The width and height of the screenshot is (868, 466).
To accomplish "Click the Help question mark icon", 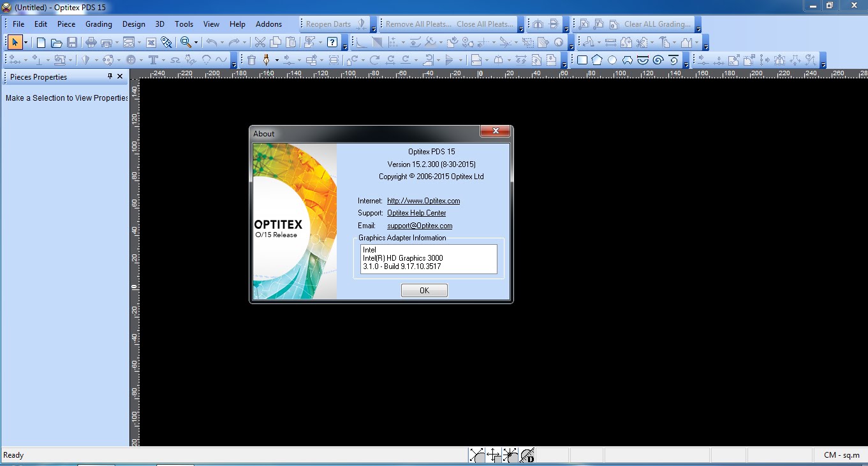I will pyautogui.click(x=332, y=43).
